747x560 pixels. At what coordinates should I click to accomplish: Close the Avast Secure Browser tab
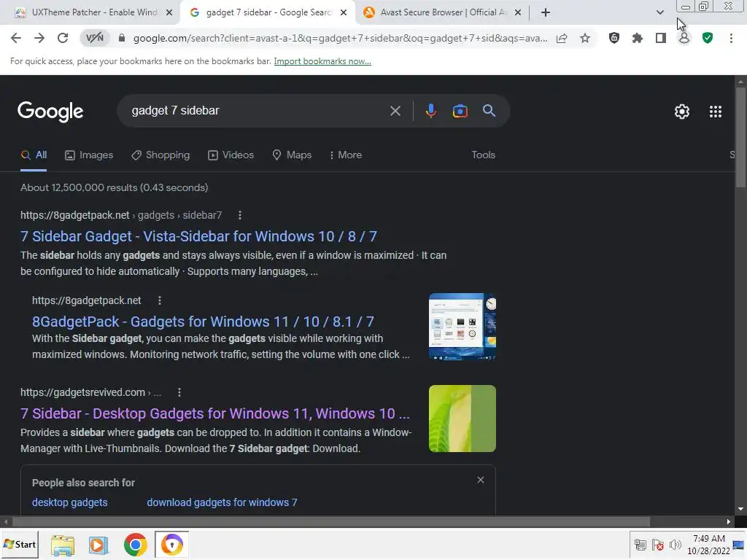click(519, 13)
